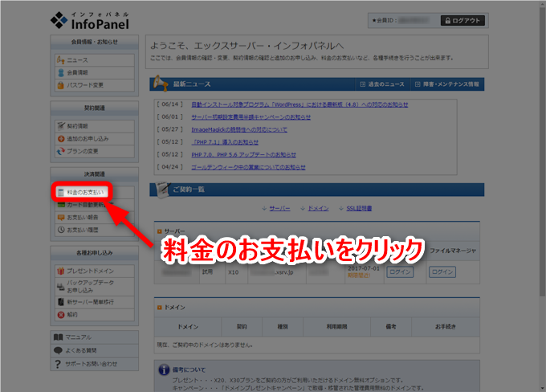Image resolution: width=546 pixels, height=392 pixels.
Task: Click the パスワード変更 lock icon
Action: pyautogui.click(x=60, y=85)
